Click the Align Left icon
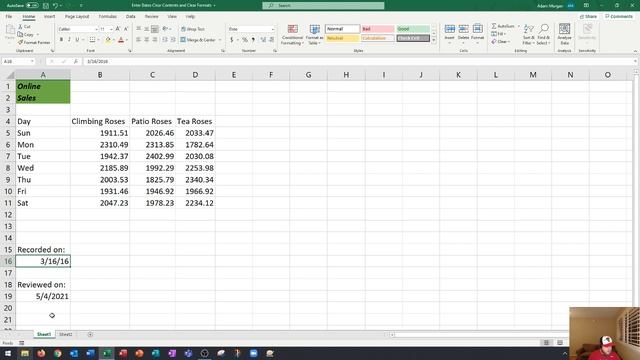The width and height of the screenshot is (640, 360). pos(139,40)
